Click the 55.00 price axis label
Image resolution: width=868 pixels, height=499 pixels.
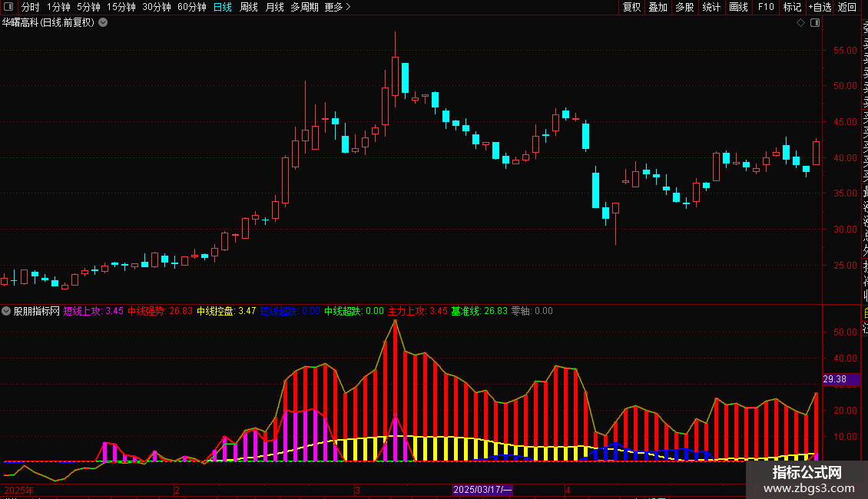(845, 51)
